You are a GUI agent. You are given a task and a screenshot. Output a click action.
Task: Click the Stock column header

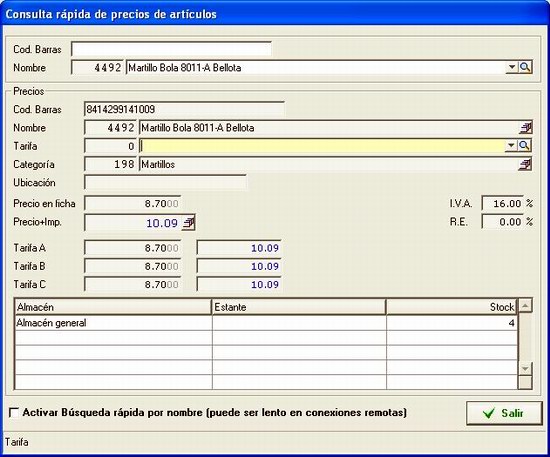point(452,307)
